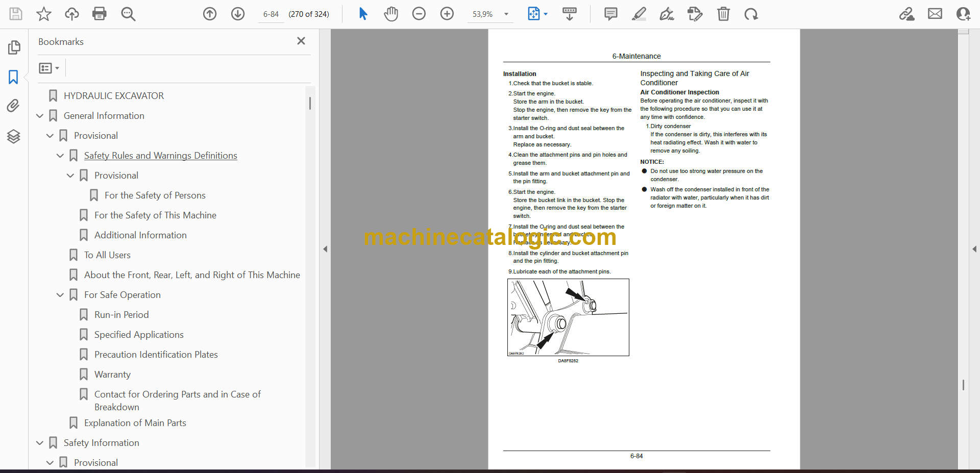Jump to Specified Applications bookmark

[x=139, y=335]
